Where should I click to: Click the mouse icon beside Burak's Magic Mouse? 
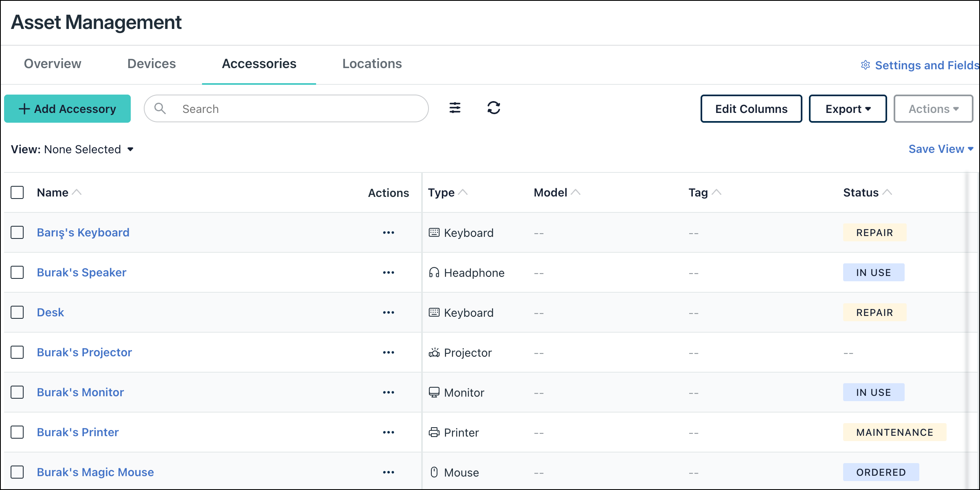click(x=434, y=472)
